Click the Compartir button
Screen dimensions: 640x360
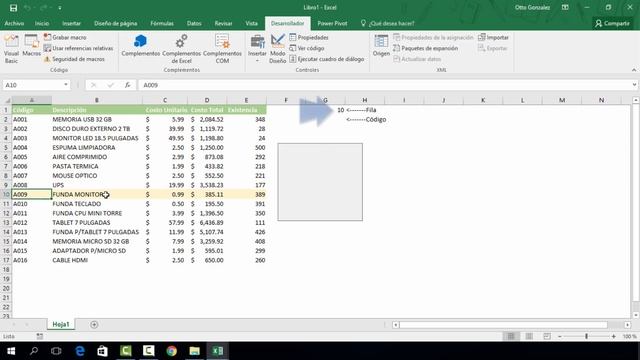point(612,23)
